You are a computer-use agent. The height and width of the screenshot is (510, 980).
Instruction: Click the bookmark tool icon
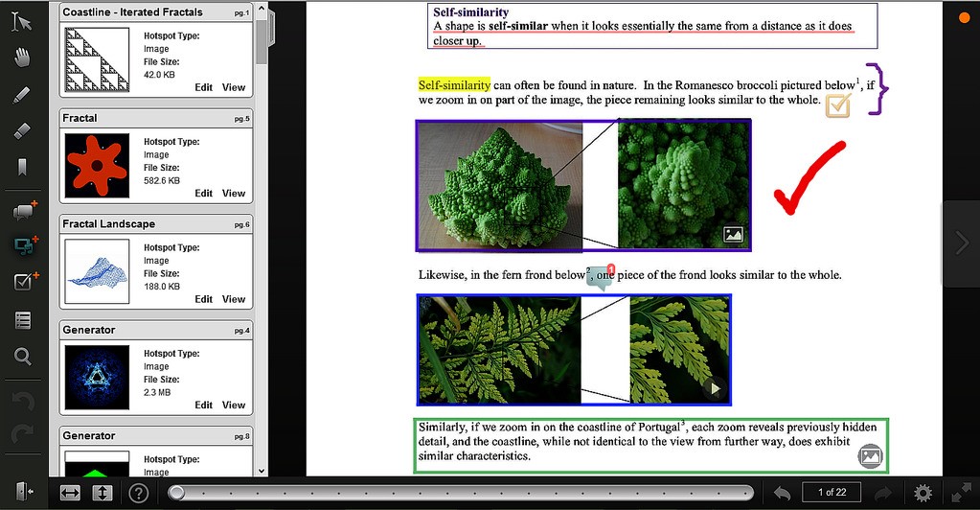point(23,168)
